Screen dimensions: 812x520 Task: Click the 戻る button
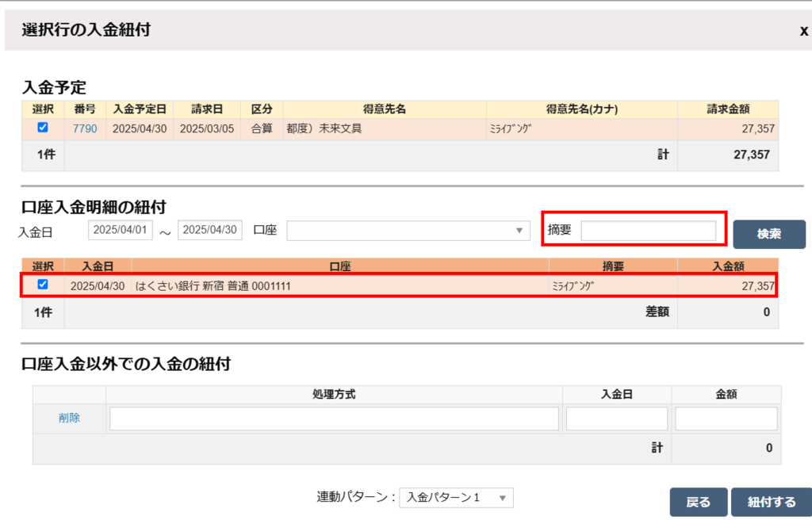(698, 503)
